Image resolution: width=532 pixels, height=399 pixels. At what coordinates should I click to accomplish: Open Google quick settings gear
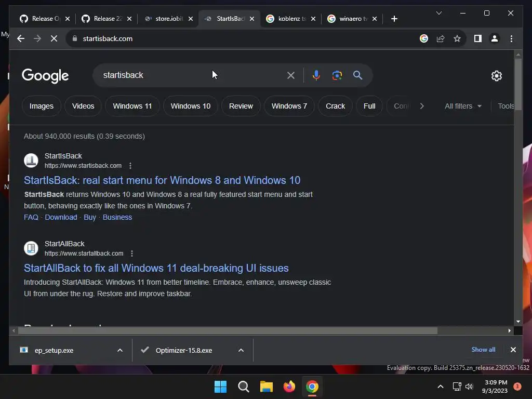496,76
